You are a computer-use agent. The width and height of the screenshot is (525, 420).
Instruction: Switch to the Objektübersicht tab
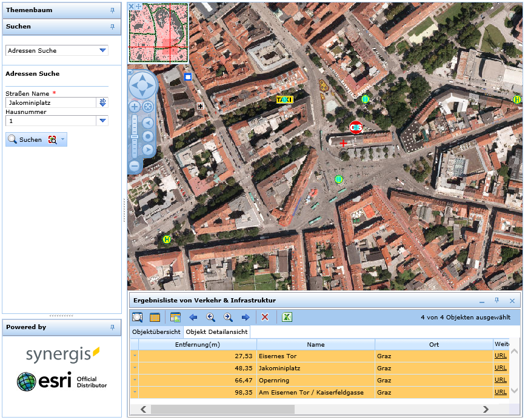pos(156,332)
